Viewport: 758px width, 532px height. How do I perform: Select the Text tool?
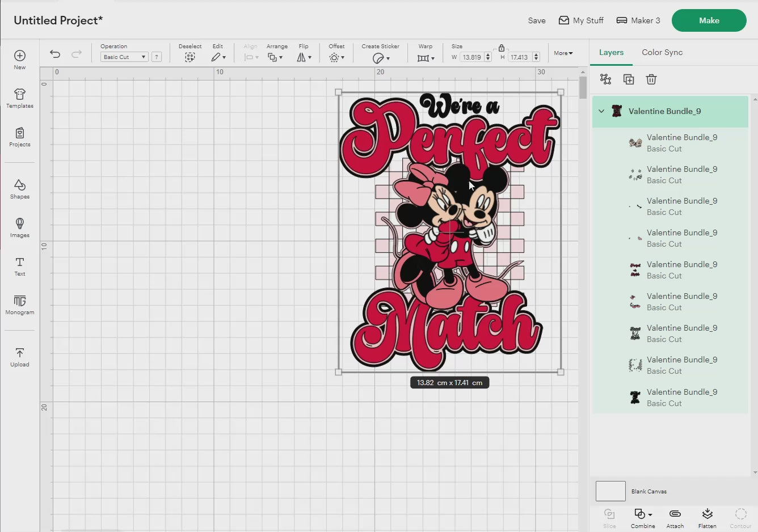pyautogui.click(x=20, y=266)
